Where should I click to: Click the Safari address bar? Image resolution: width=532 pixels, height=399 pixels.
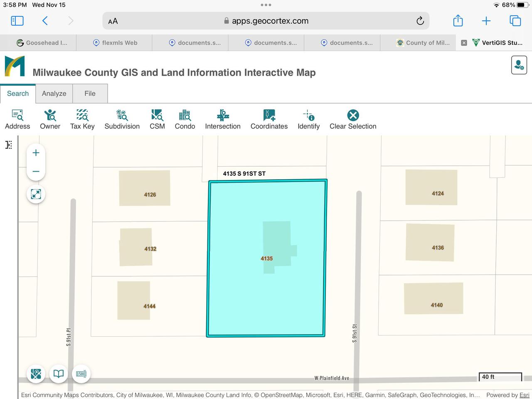[x=266, y=21]
